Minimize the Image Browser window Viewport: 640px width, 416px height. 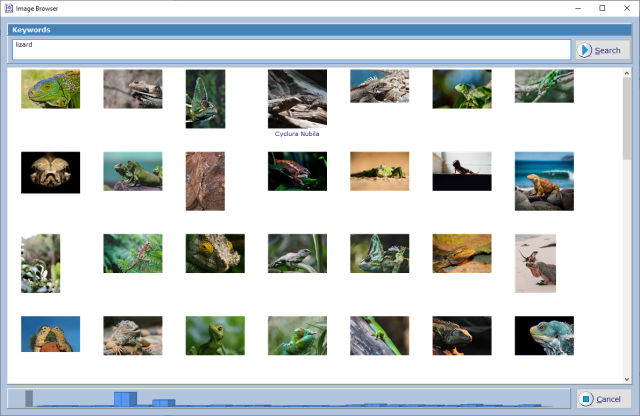tap(578, 8)
